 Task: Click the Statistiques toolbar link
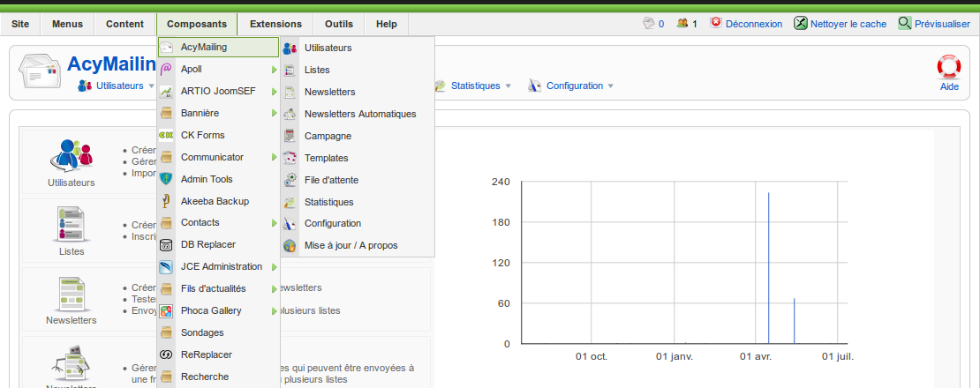point(476,86)
